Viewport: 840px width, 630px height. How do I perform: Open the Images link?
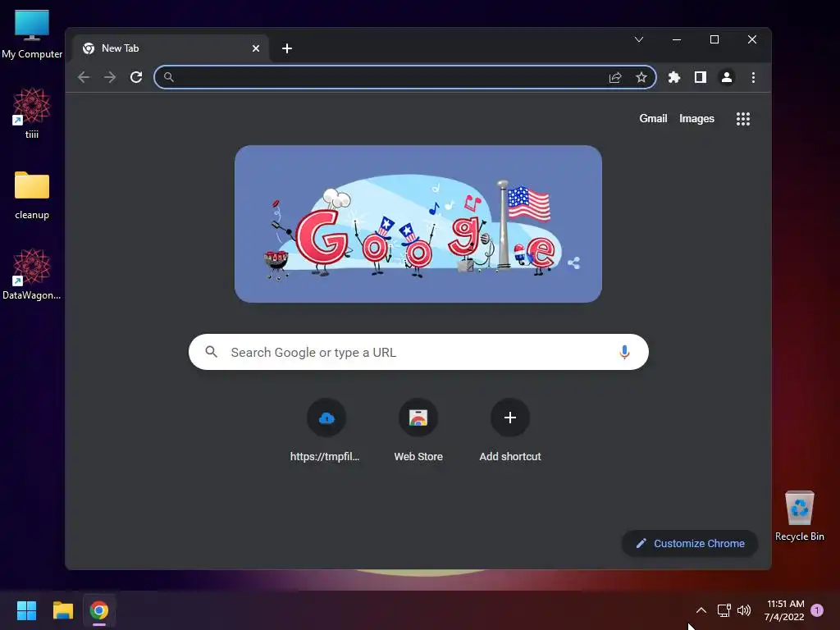pyautogui.click(x=696, y=118)
